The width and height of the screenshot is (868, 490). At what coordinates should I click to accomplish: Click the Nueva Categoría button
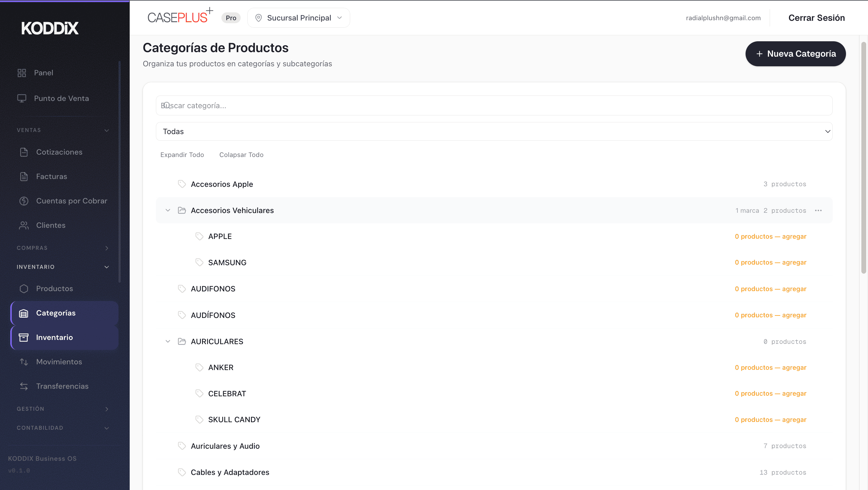795,54
